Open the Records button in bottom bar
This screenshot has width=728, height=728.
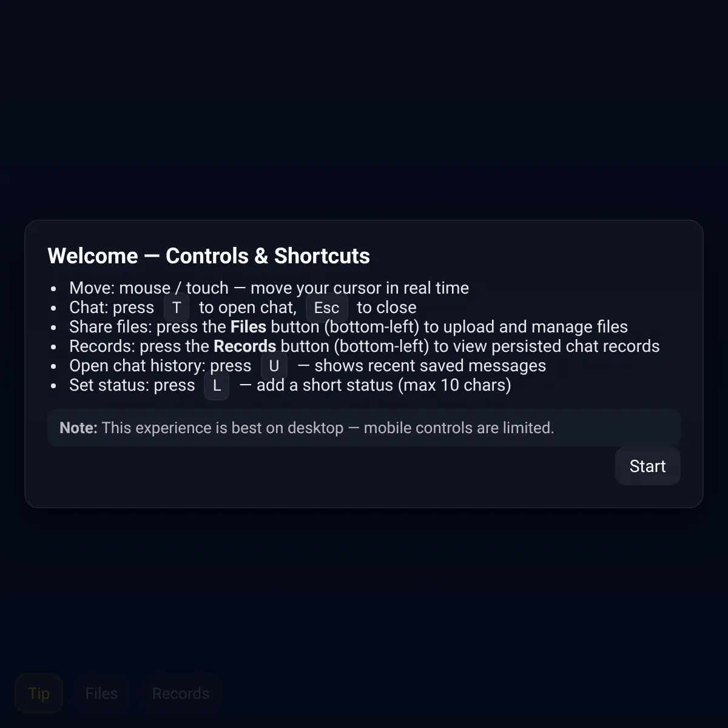coord(181,693)
